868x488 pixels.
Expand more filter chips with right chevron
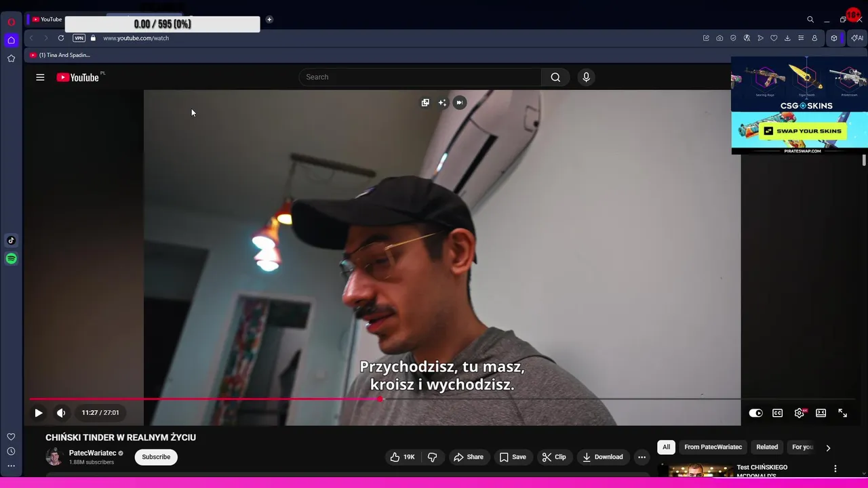828,447
